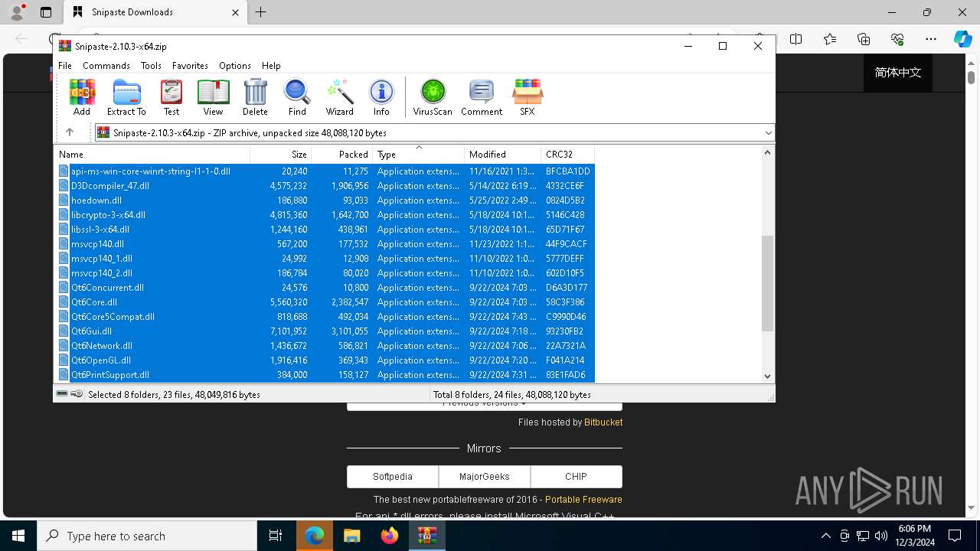Viewport: 980px width, 551px height.
Task: Run the Test archive tool
Action: click(x=171, y=97)
